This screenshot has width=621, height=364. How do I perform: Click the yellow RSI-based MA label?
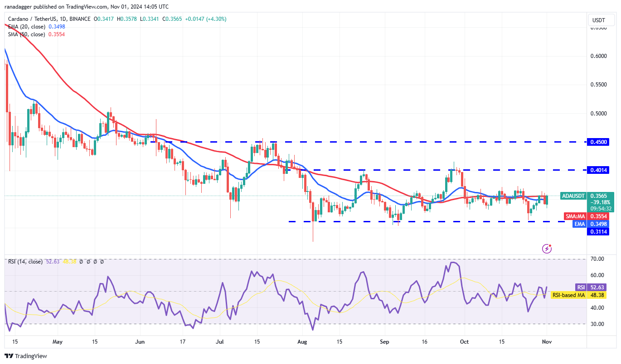pos(568,295)
